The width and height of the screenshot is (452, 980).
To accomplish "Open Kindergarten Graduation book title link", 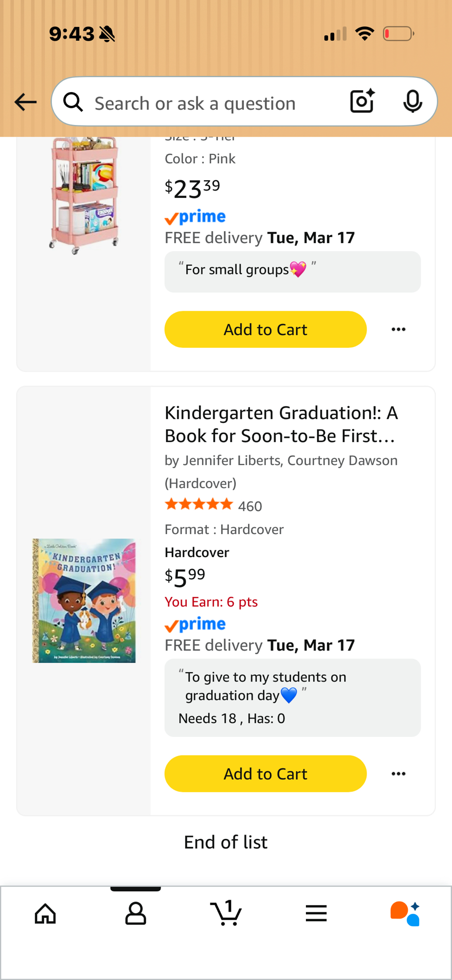I will pyautogui.click(x=281, y=424).
